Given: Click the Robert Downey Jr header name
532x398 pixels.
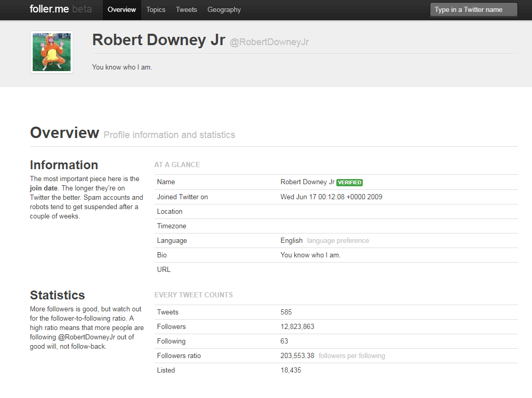Looking at the screenshot, I should point(159,40).
